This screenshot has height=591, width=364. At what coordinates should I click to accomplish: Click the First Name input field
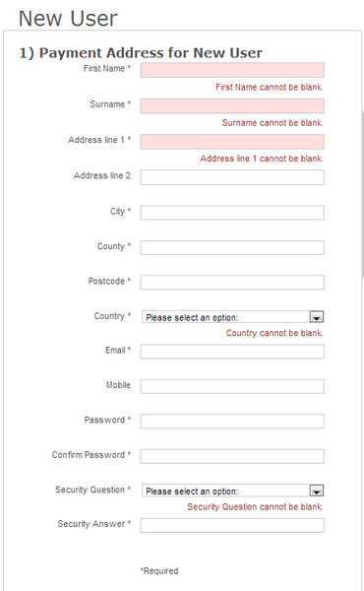coord(232,70)
